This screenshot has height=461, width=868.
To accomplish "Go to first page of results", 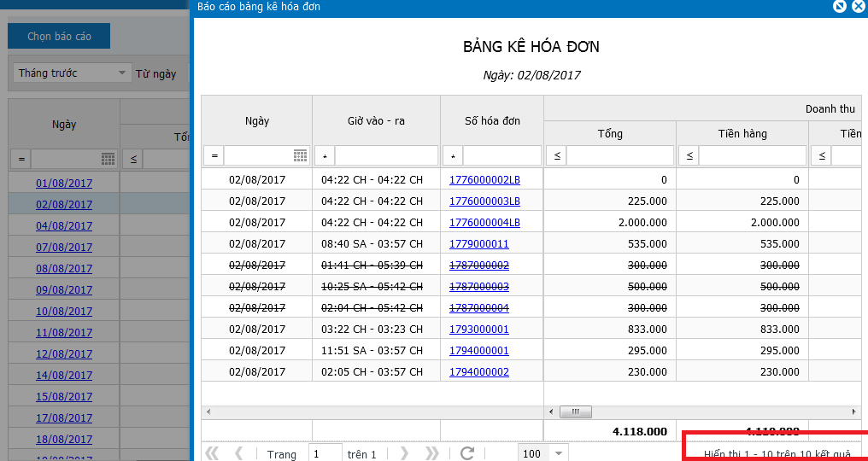I will pyautogui.click(x=212, y=454).
